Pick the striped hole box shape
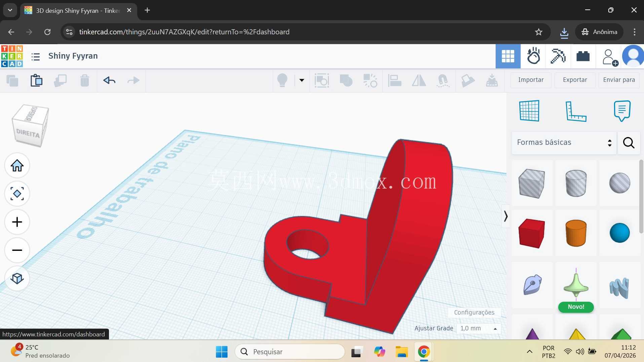This screenshot has width=644, height=362. (532, 184)
